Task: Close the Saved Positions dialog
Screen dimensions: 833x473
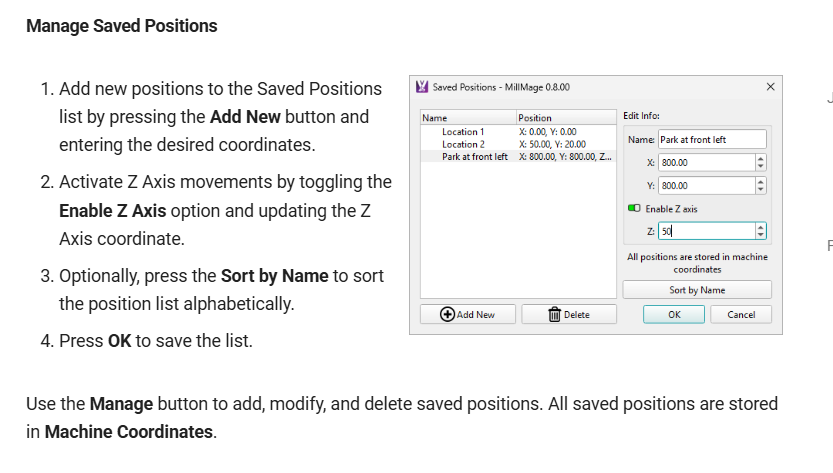Action: click(769, 87)
